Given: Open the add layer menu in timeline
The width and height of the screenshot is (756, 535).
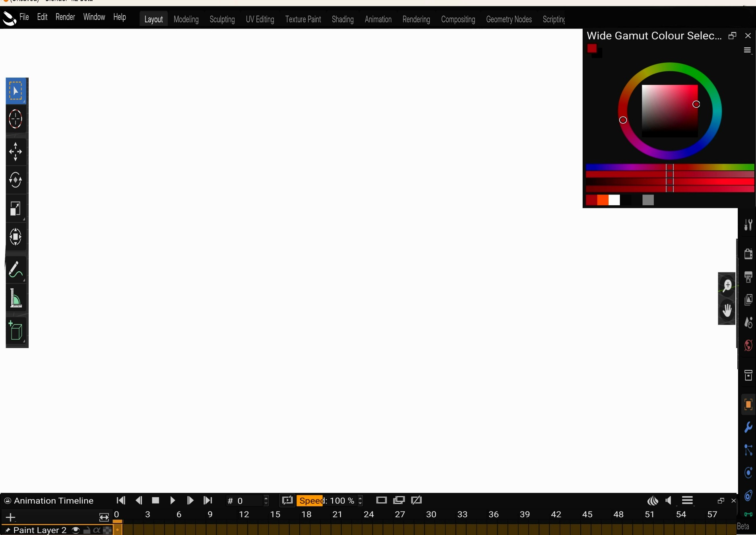Looking at the screenshot, I should tap(10, 517).
